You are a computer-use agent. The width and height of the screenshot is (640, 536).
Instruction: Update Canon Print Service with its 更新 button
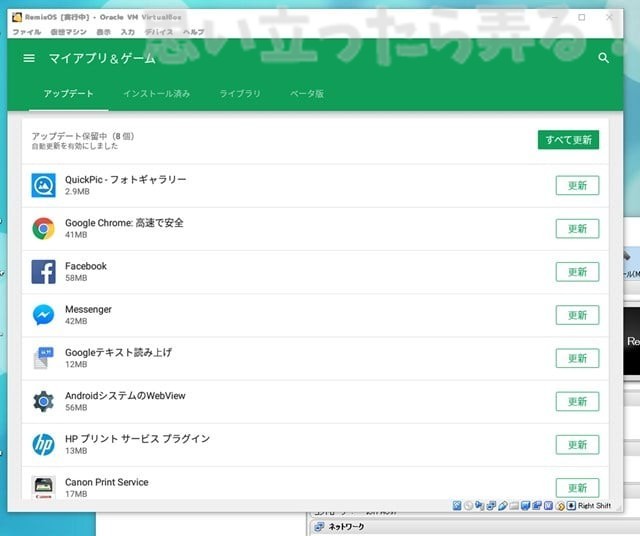point(577,488)
